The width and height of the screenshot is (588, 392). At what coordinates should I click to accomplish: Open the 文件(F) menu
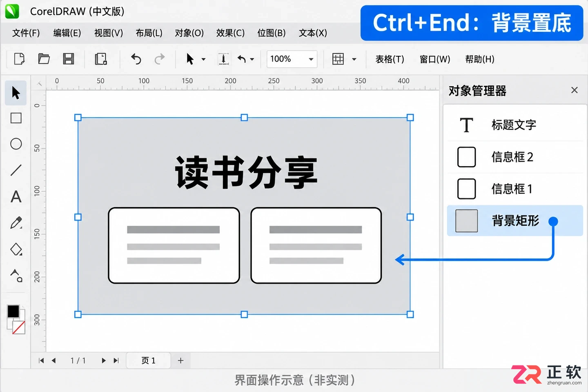coord(26,33)
